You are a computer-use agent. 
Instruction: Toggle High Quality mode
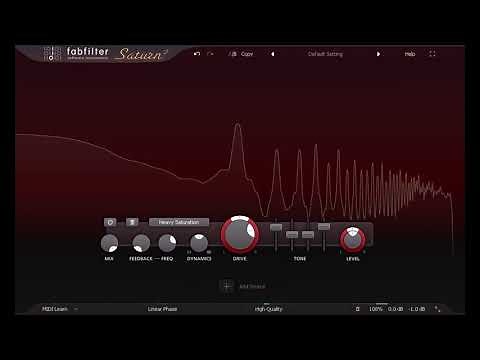[268, 309]
